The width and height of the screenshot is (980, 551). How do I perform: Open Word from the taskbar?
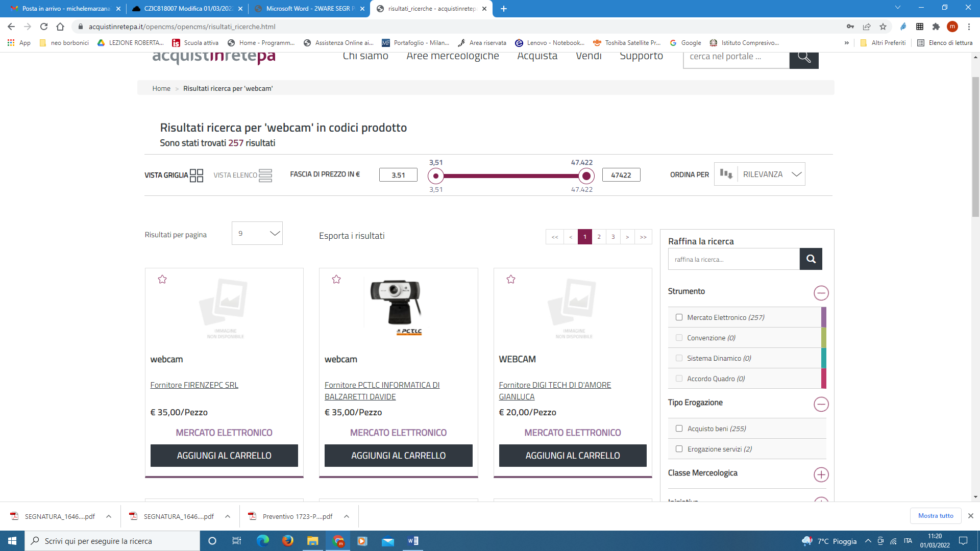pyautogui.click(x=413, y=541)
